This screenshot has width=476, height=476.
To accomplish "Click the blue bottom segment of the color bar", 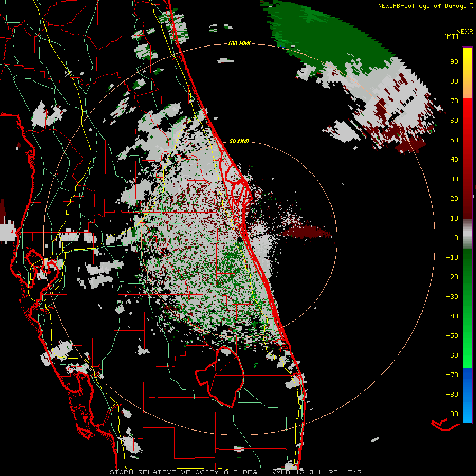I will [467, 395].
